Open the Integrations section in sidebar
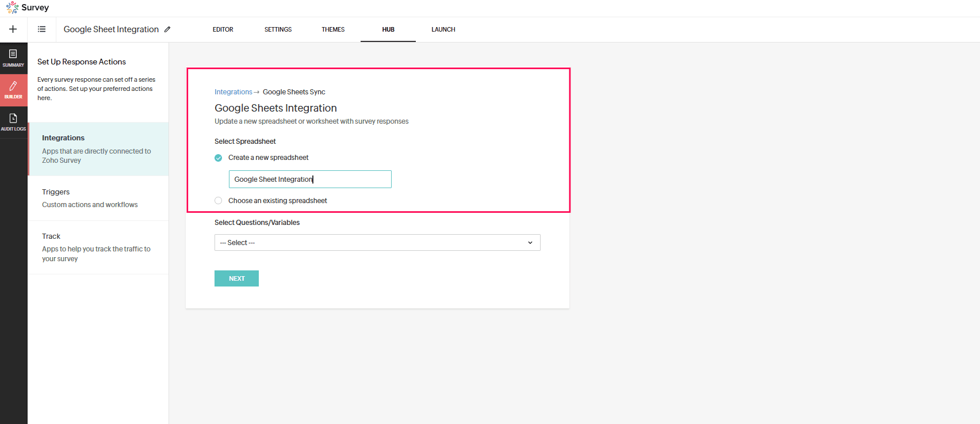Viewport: 980px width, 424px height. pos(98,149)
